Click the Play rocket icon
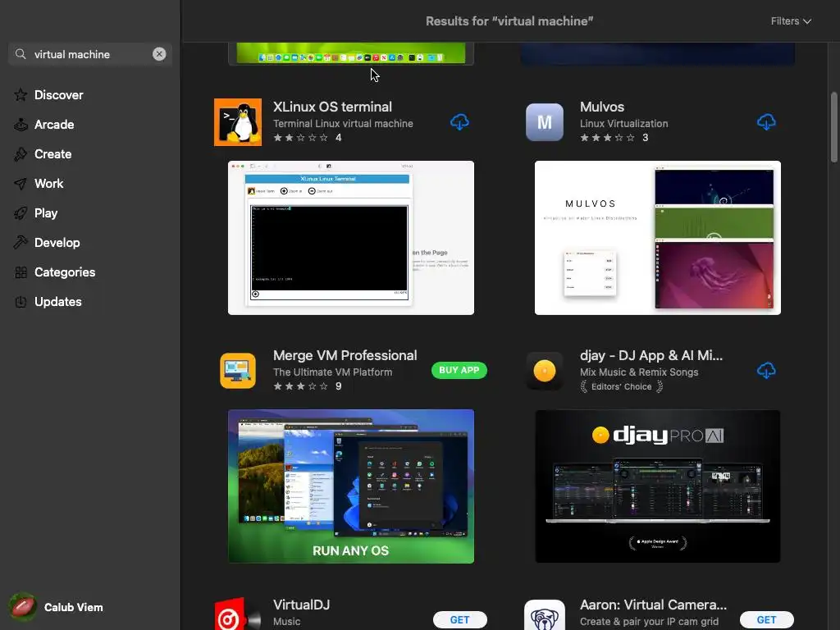 coord(21,213)
